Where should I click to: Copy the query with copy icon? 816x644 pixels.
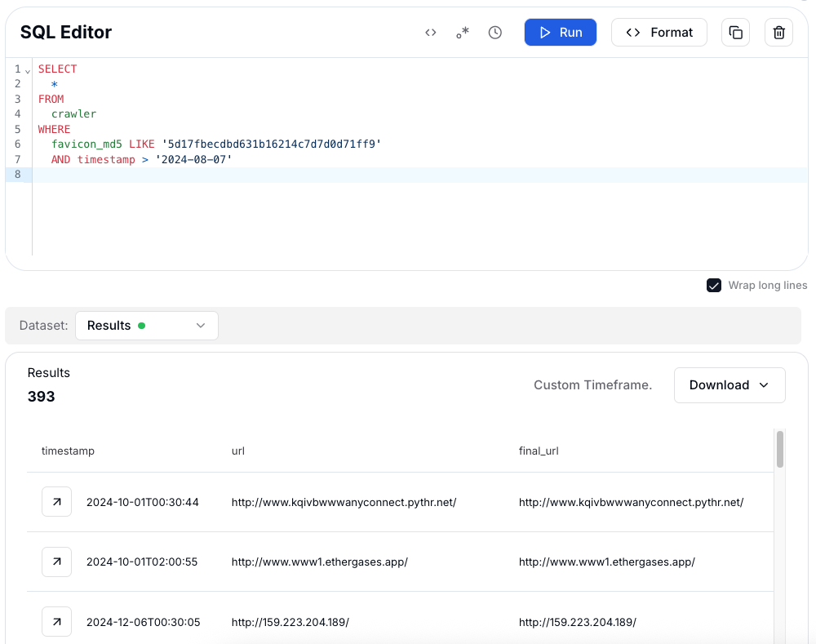(735, 33)
